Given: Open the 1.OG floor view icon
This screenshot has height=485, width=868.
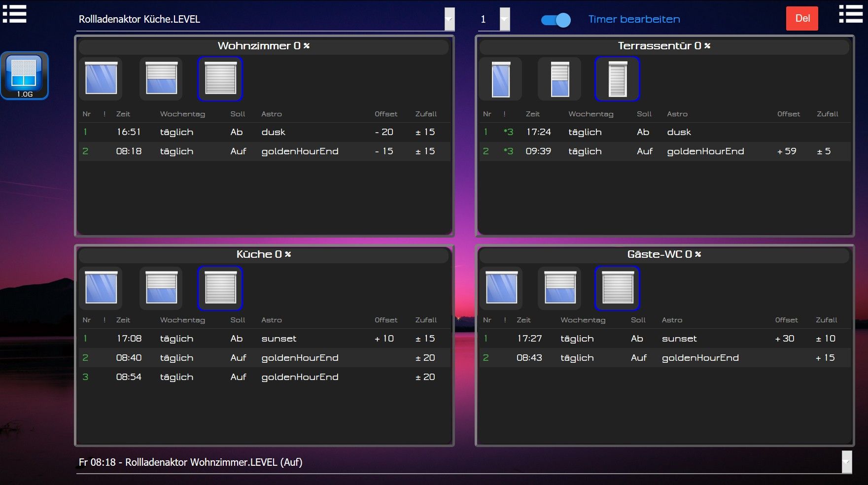Looking at the screenshot, I should (x=25, y=75).
